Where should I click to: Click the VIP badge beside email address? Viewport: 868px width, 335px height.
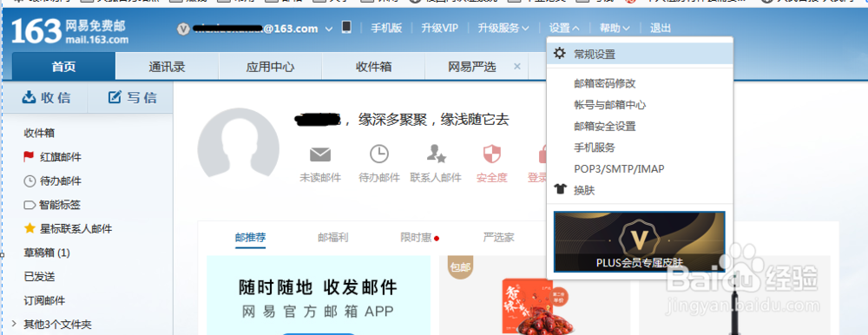[x=183, y=29]
